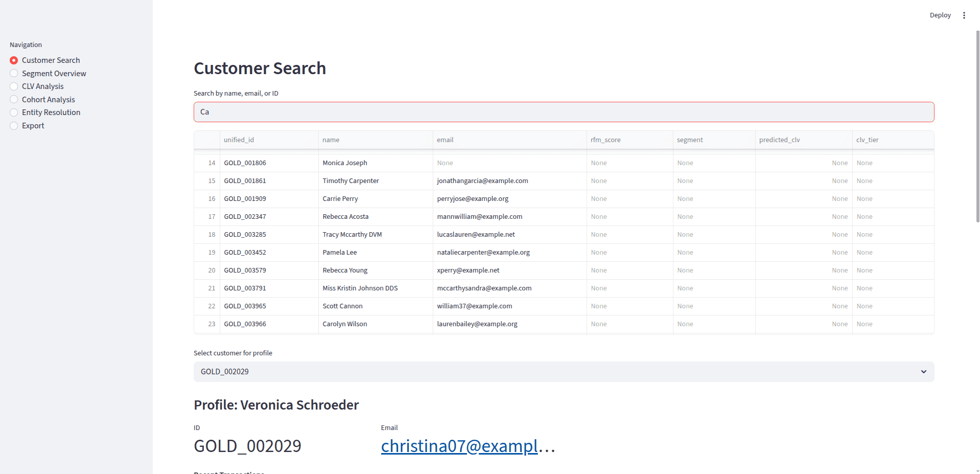Click the name column header
The height and width of the screenshot is (474, 980).
(331, 140)
